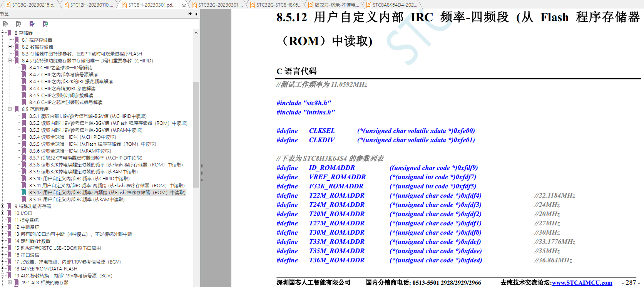Click the bookmark icon beside 16 串口通信
This screenshot has width=644, height=287.
click(9, 255)
